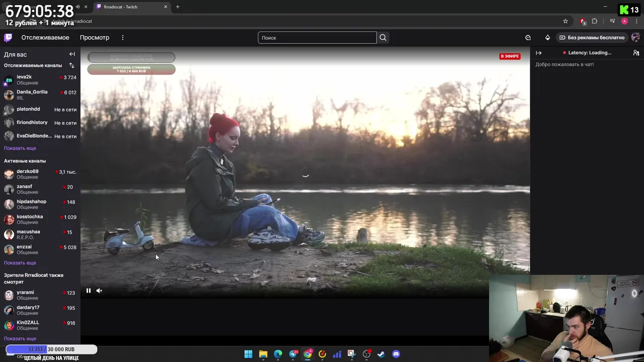
Task: Pause the stream video
Action: click(x=89, y=291)
